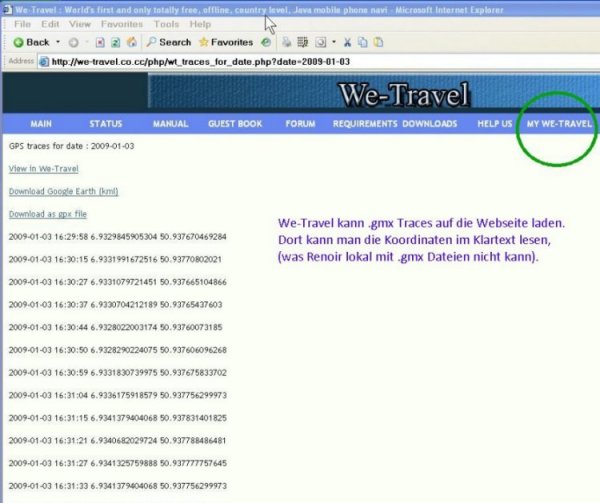Click the 'Download as gpx file' link
600x503 pixels.
48,214
